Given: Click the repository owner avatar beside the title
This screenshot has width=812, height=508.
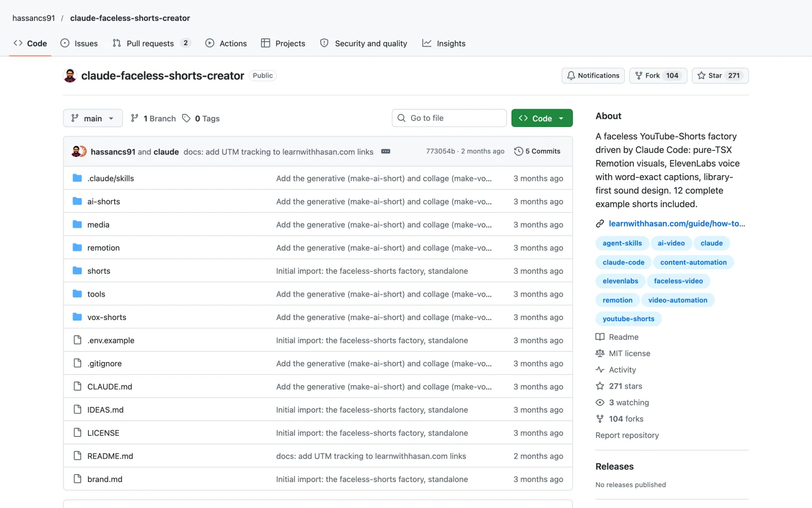Looking at the screenshot, I should [70, 76].
